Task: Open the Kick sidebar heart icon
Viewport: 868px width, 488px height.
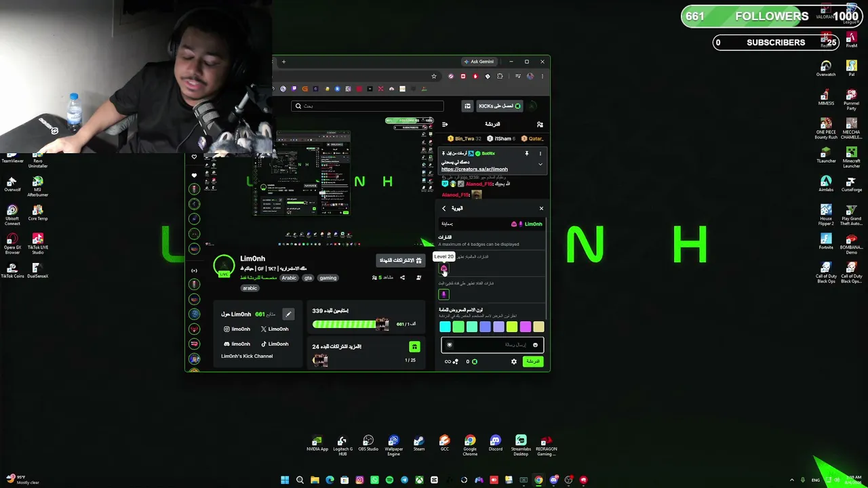Action: 194,175
